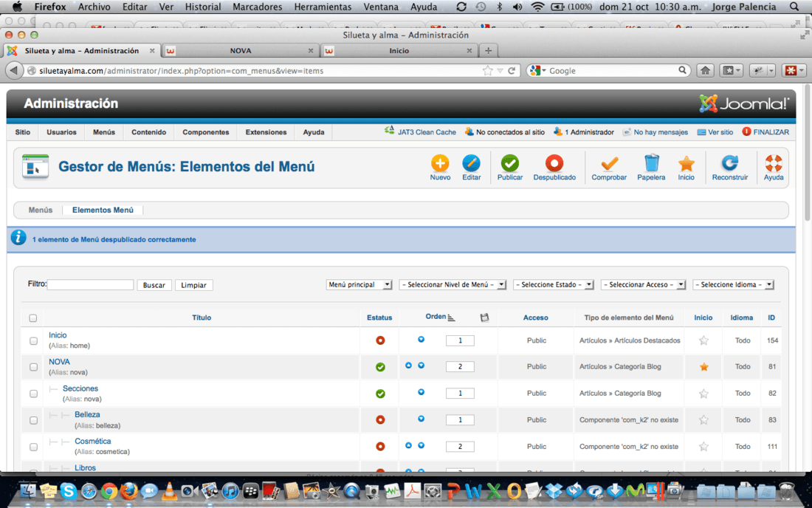Screen dimensions: 812x508
Task: Bookmark page with star in URL bar
Action: (487, 70)
